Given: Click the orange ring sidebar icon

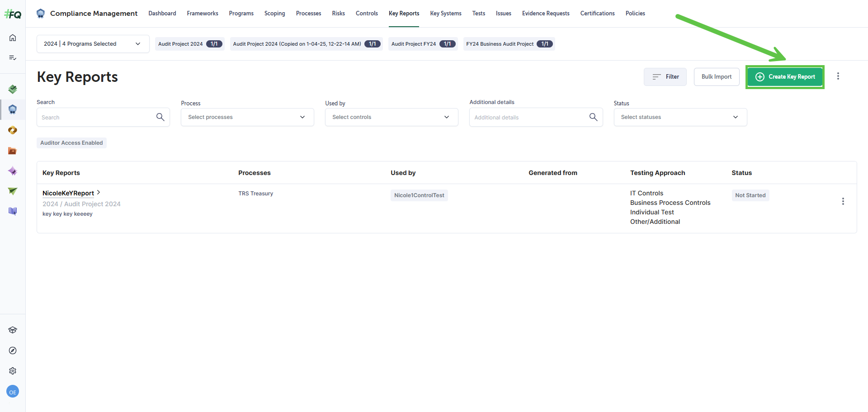Looking at the screenshot, I should pos(13,130).
